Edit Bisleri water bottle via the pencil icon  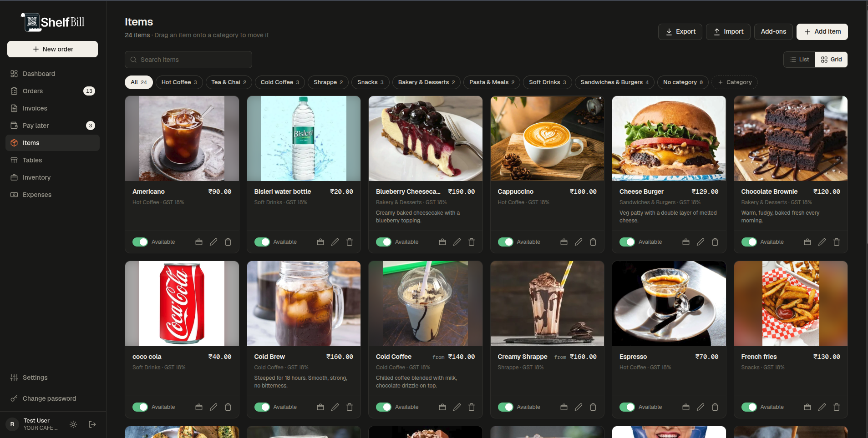335,242
